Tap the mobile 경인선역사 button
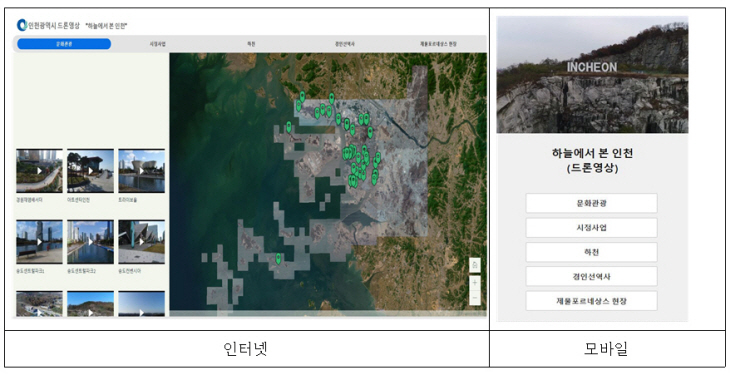Screen dimensions: 730x375 591,276
